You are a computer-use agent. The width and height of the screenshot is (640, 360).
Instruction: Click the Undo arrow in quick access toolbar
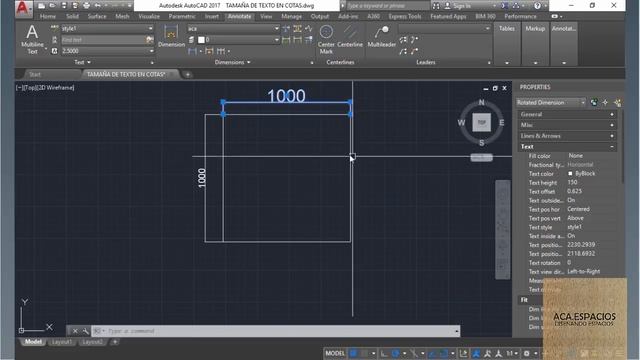coord(98,6)
